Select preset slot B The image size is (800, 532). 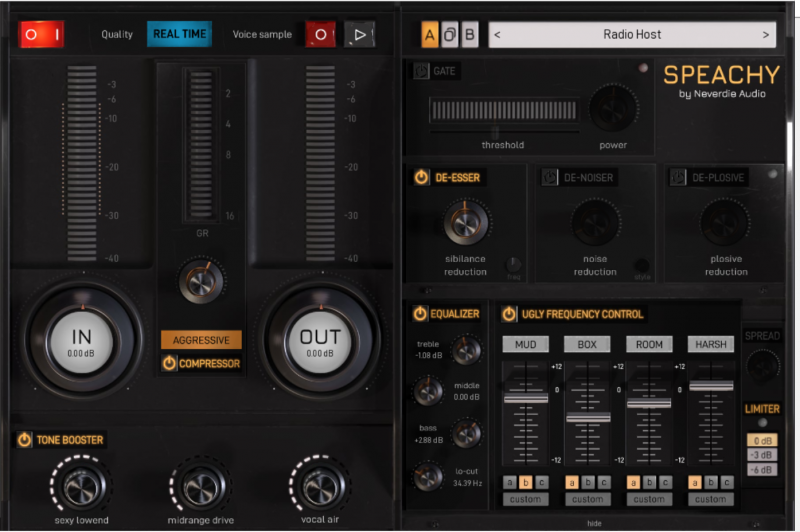[469, 35]
